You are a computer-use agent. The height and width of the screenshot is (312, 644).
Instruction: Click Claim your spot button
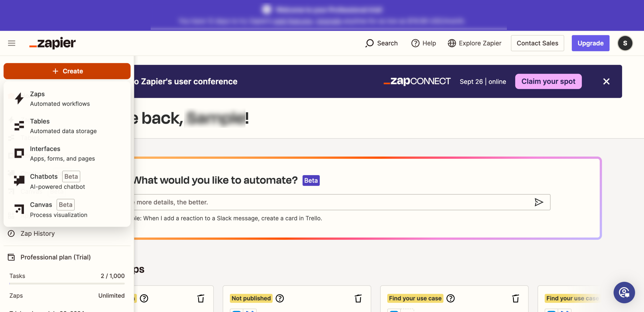(x=548, y=82)
